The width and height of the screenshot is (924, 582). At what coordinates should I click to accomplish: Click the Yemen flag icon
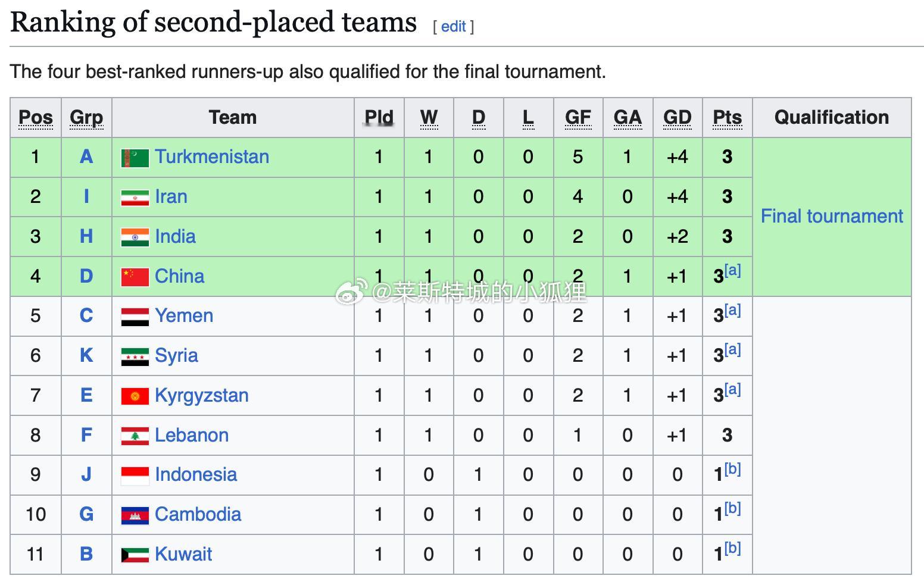point(135,317)
